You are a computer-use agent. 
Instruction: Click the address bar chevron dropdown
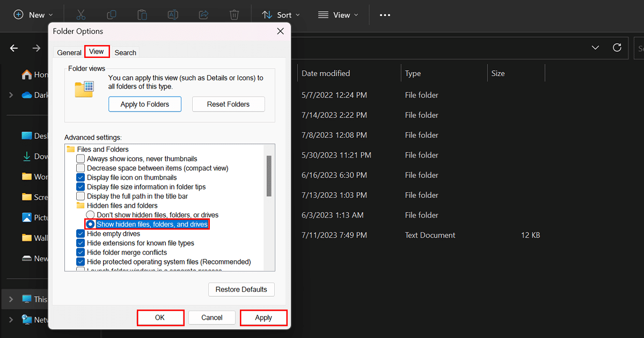click(x=595, y=48)
